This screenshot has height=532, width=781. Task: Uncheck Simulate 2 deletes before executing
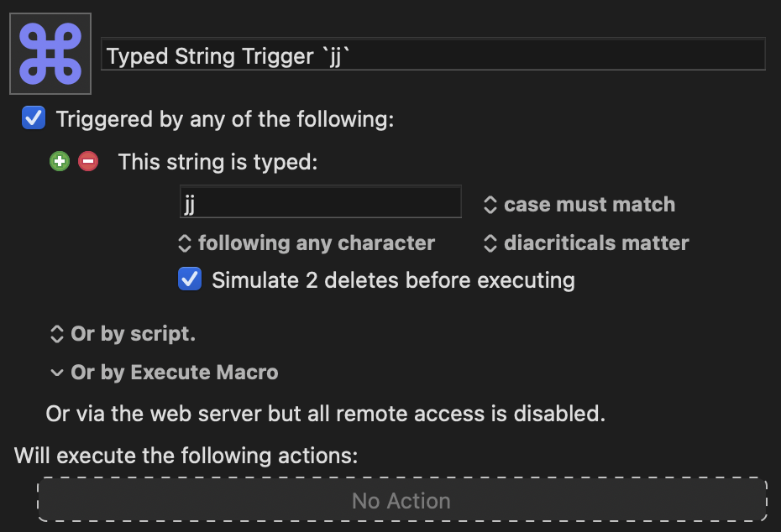[x=190, y=279]
